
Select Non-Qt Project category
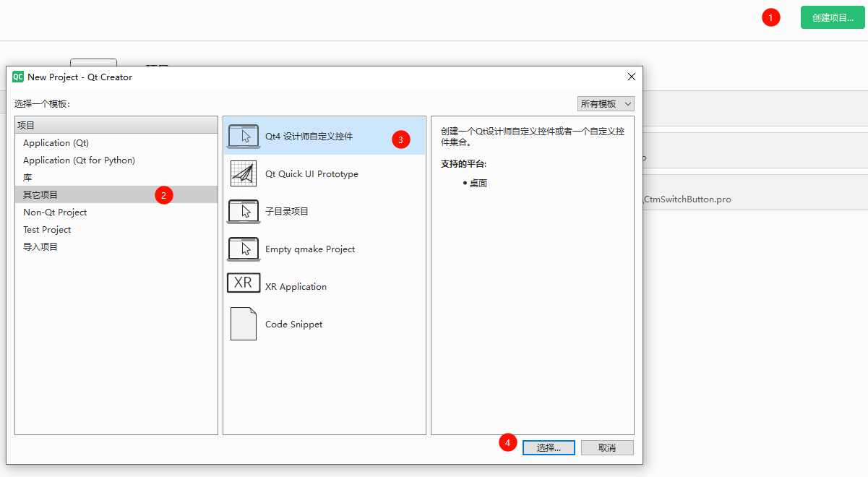pyautogui.click(x=116, y=212)
